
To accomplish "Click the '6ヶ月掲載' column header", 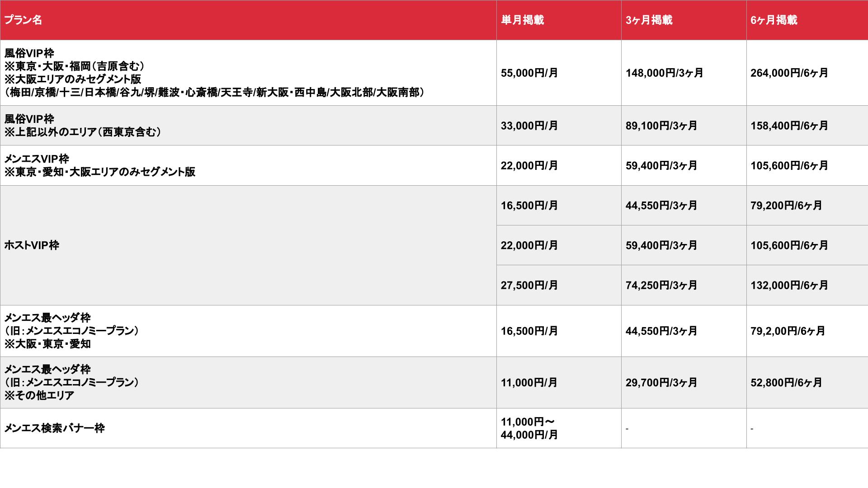I will (807, 20).
